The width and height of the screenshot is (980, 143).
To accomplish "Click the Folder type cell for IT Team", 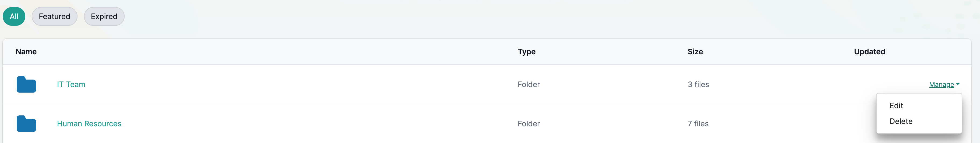I will 528,84.
